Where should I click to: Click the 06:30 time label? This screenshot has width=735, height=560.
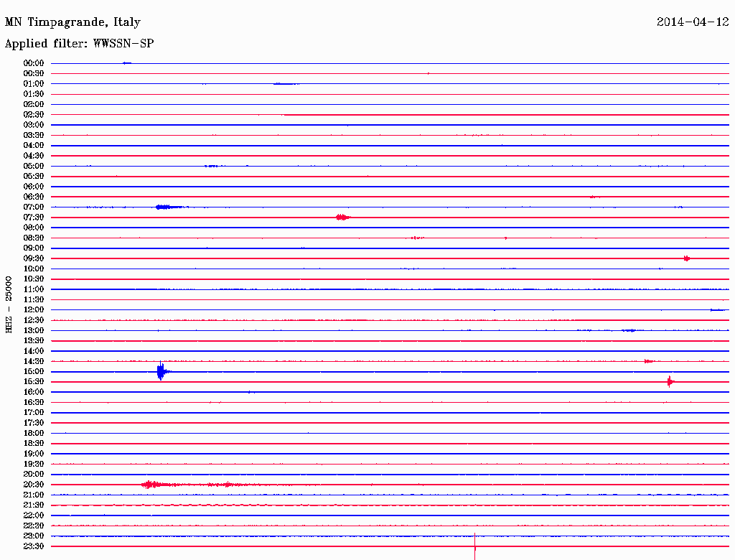pos(34,197)
